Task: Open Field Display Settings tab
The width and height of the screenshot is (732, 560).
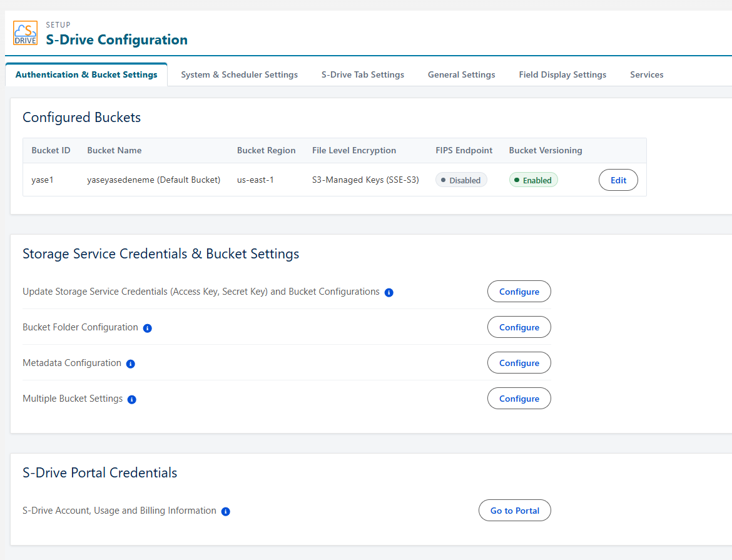Action: [562, 74]
